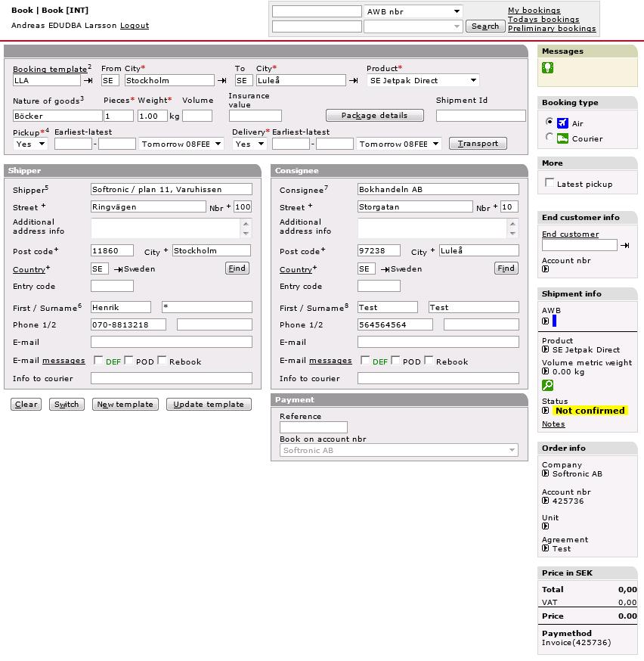The image size is (644, 661).
Task: Enable the Latest pickup checkbox
Action: (x=550, y=182)
